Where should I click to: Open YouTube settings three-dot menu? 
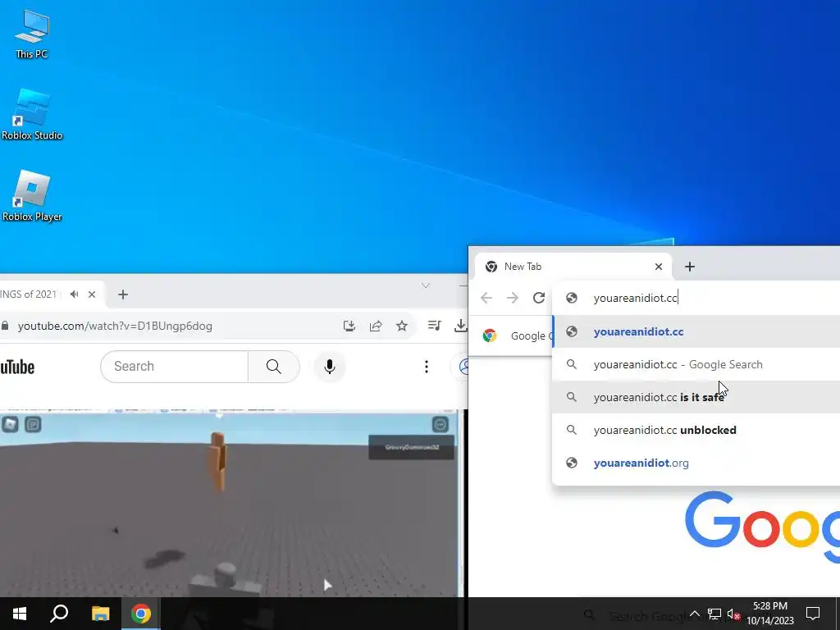427,367
